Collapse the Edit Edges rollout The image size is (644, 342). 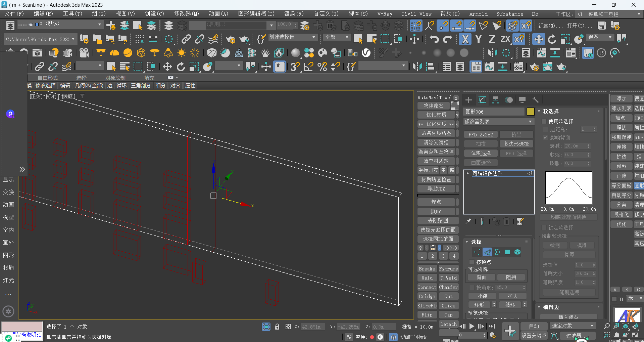(539, 307)
